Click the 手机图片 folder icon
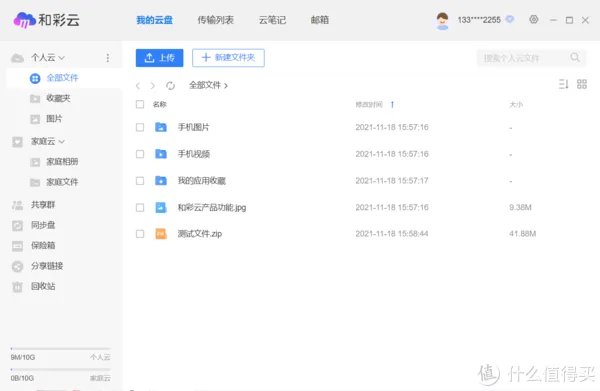 [161, 127]
